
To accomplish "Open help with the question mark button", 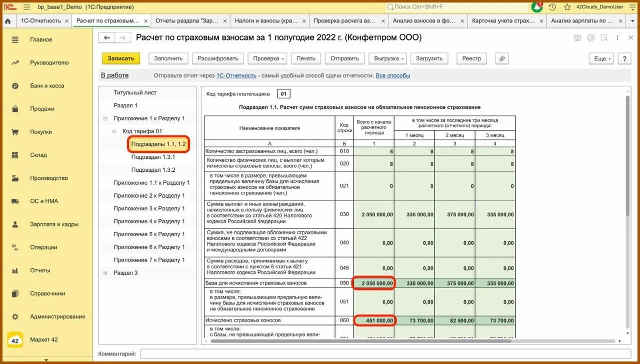I will point(624,58).
